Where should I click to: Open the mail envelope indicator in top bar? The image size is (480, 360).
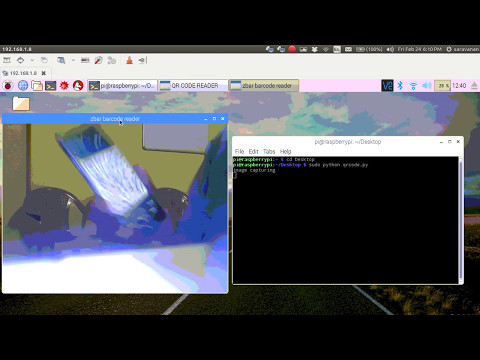tap(348, 49)
